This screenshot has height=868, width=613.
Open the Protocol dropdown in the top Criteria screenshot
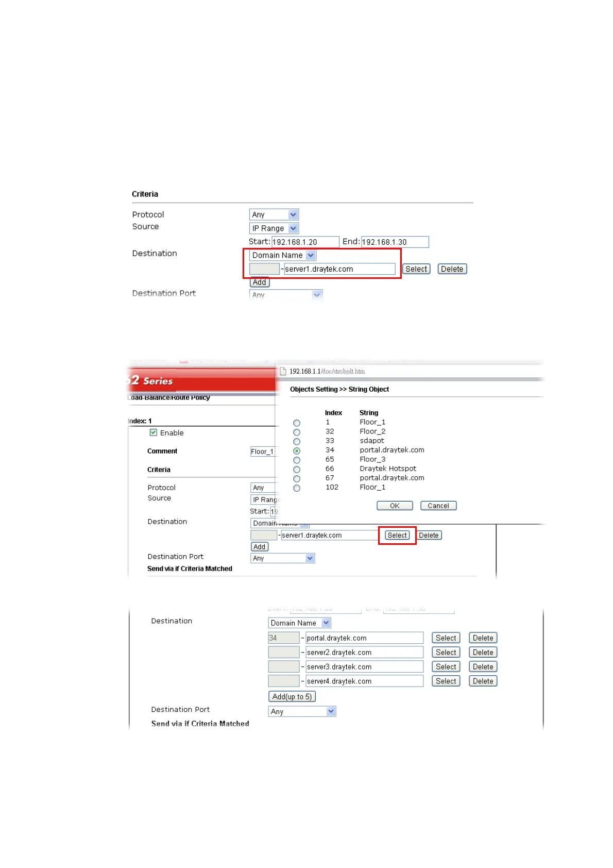click(274, 214)
